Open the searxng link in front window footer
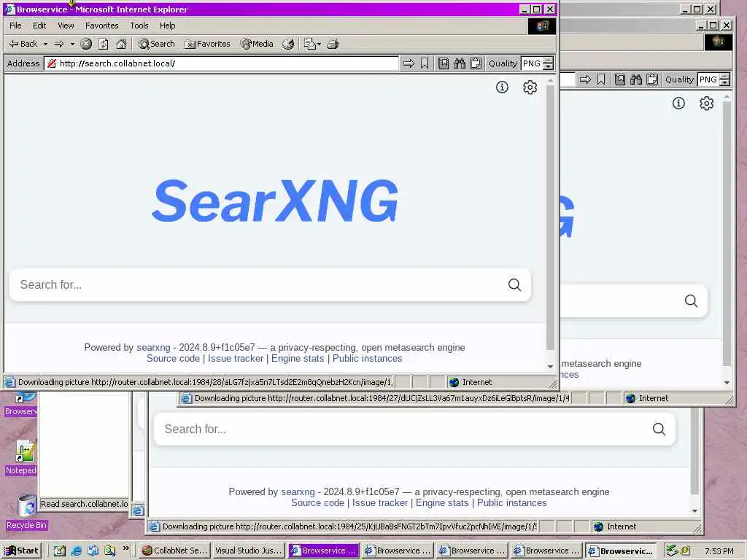The image size is (747, 560). [153, 348]
